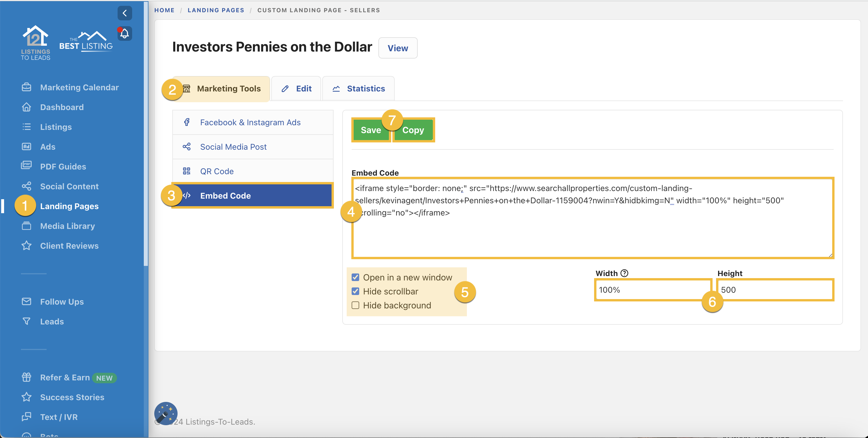
Task: Select the Embed Code angle-brackets icon
Action: (x=187, y=196)
